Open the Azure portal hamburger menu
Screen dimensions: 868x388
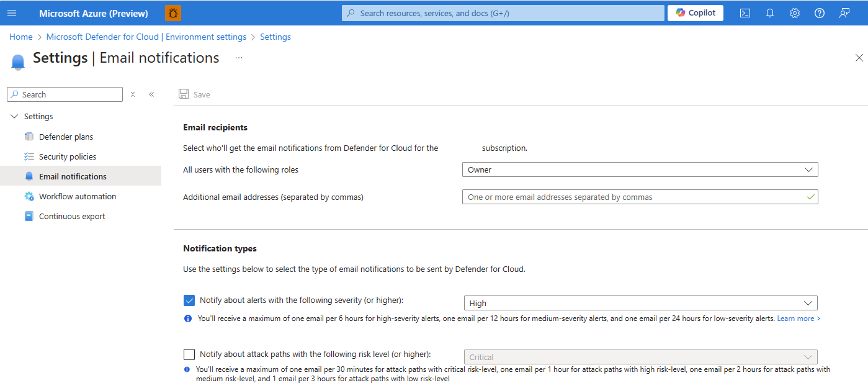click(x=12, y=13)
